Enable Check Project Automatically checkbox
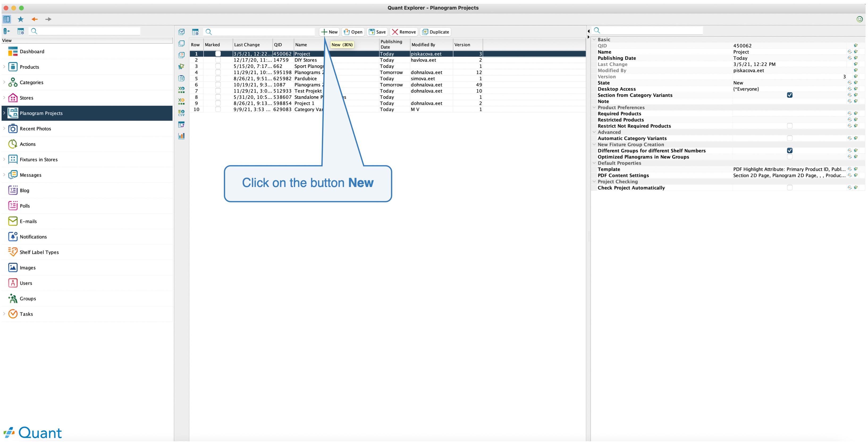 [x=790, y=188]
